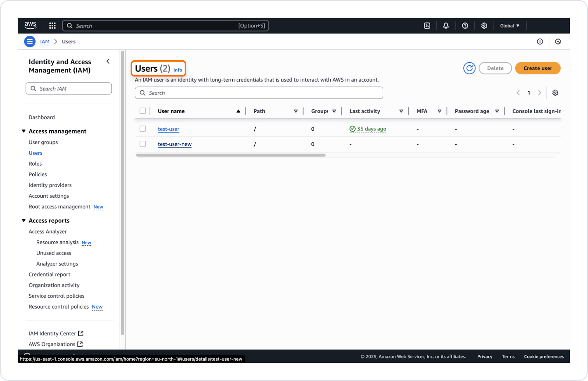Click the users table horizontal scrollbar
The image size is (588, 381).
tap(231, 155)
